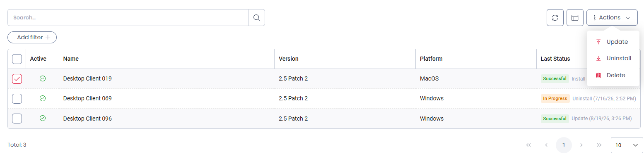Click the refresh table icon button
This screenshot has width=644, height=159.
[555, 18]
